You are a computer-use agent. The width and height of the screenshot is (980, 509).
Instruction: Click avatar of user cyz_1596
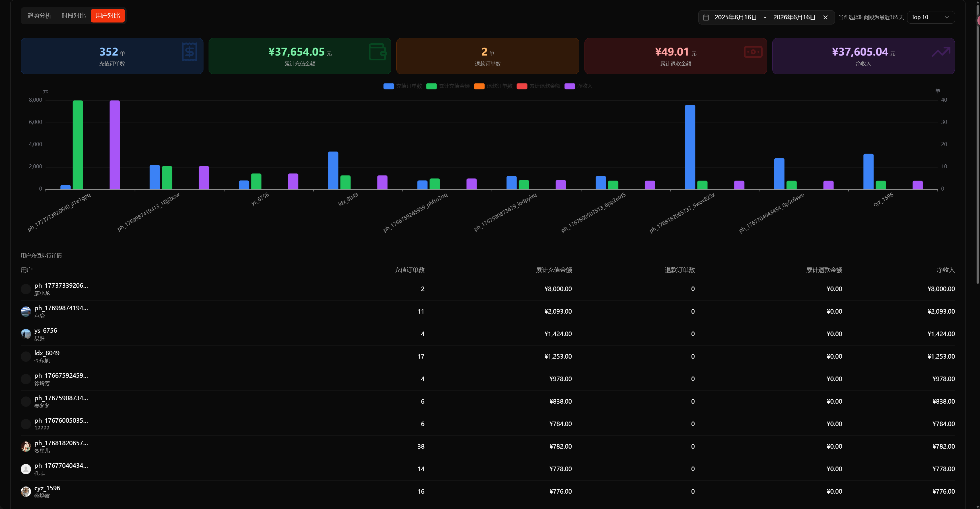[26, 492]
